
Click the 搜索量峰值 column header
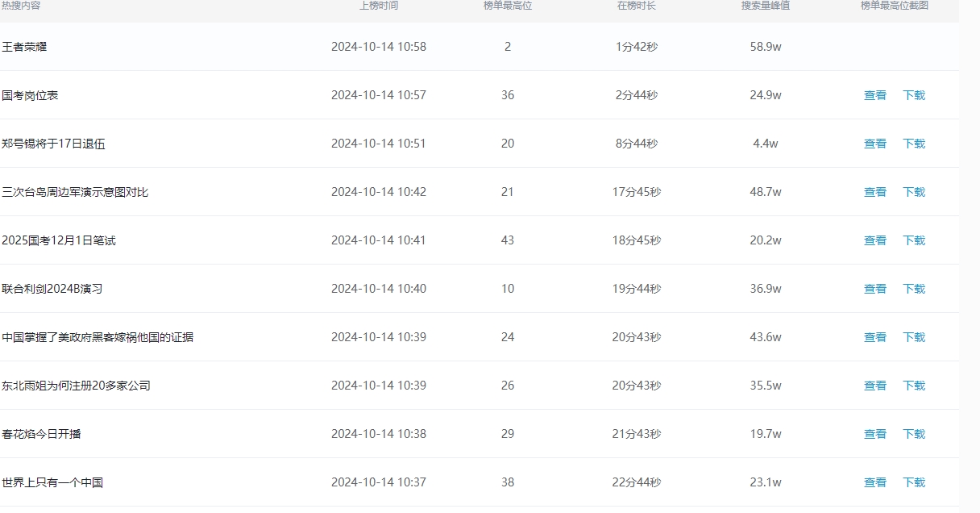click(x=766, y=6)
